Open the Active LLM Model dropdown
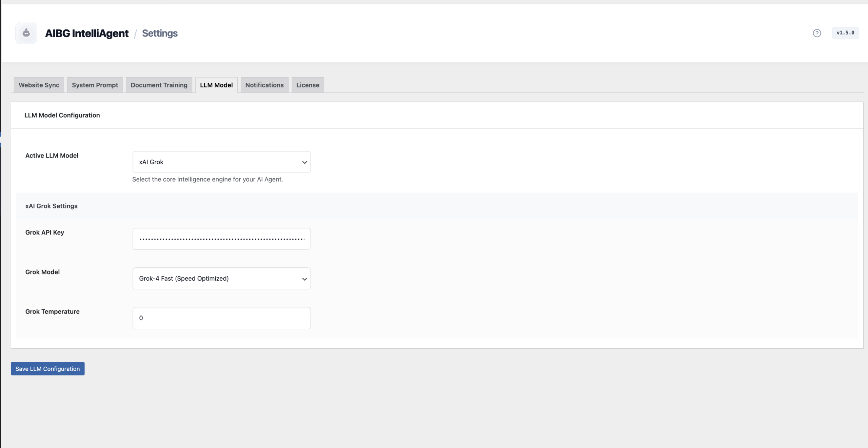The height and width of the screenshot is (448, 868). point(221,162)
